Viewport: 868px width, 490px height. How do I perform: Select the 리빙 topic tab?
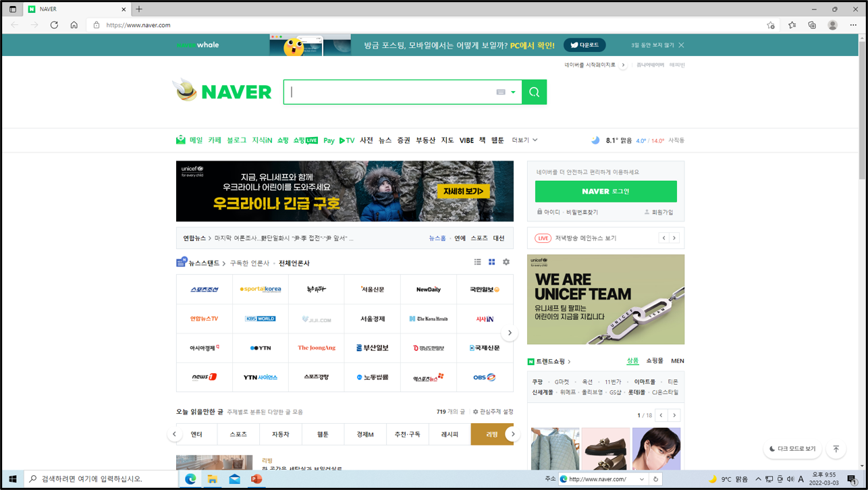(x=492, y=434)
